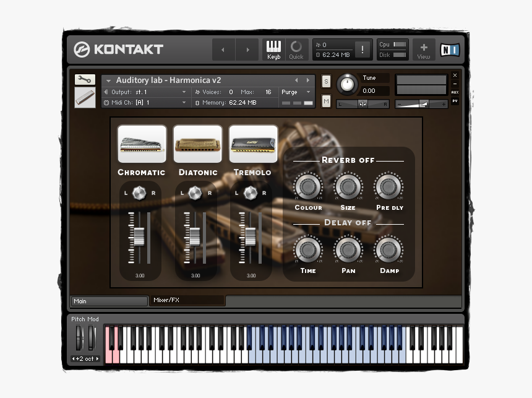This screenshot has width=532, height=398.
Task: Click the Diatonic pan knob
Action: click(195, 193)
